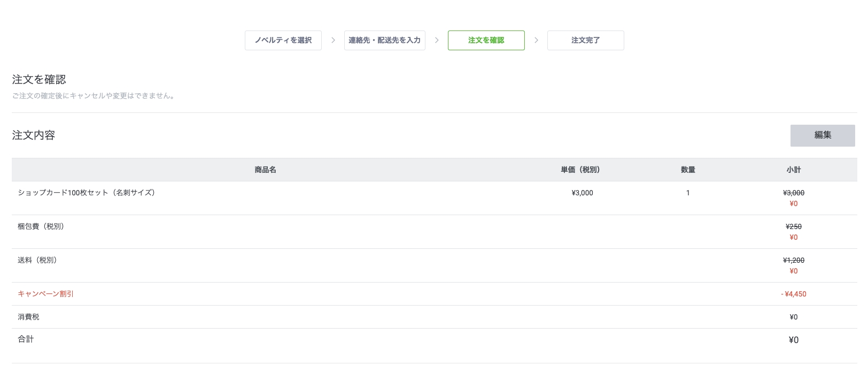This screenshot has height=365, width=868.
Task: Click chevron arrow after ノベルティを選択
Action: pos(333,40)
